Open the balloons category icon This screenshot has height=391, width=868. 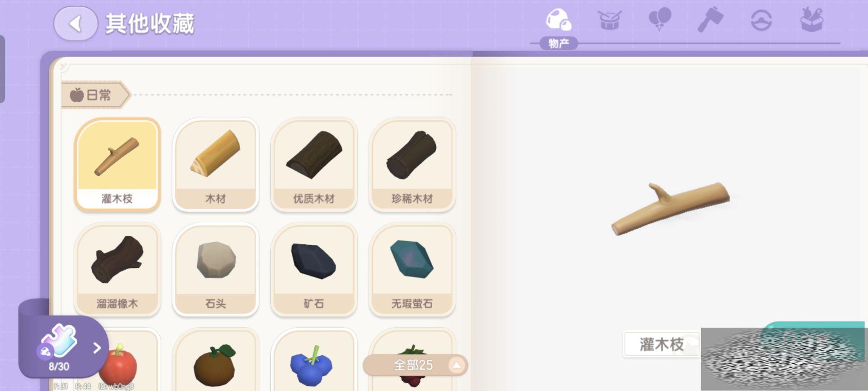(x=660, y=20)
